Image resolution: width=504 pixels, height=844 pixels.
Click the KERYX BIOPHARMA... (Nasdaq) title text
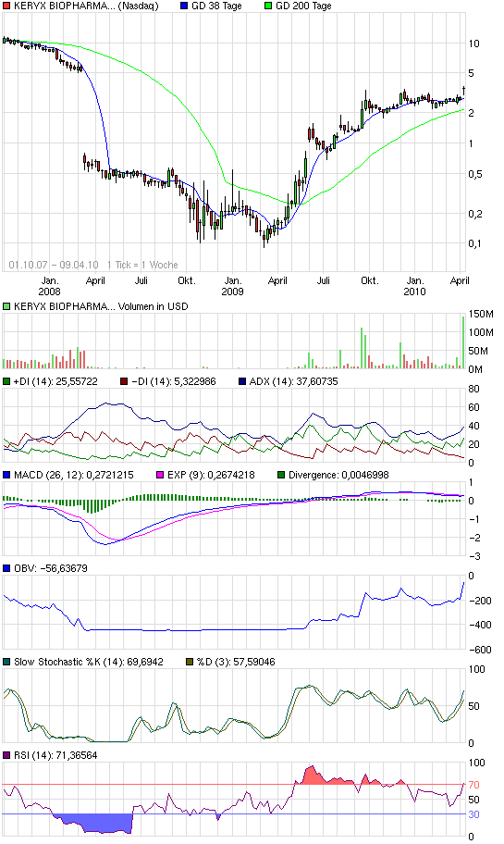click(x=86, y=6)
